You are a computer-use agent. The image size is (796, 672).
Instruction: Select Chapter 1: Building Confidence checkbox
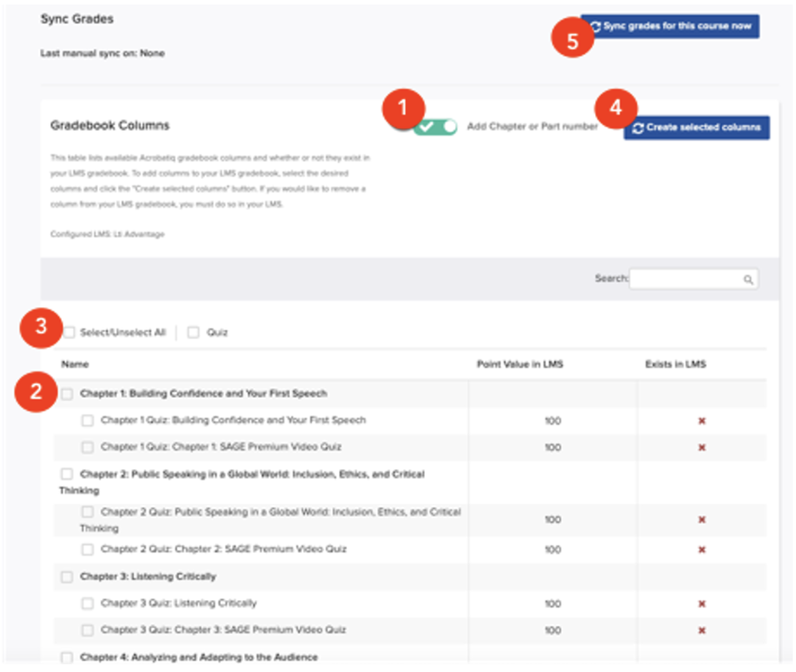click(x=67, y=394)
